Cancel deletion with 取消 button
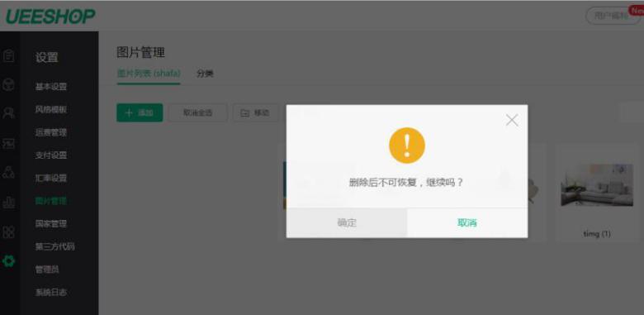Viewport: 644px width, 315px height. tap(467, 222)
